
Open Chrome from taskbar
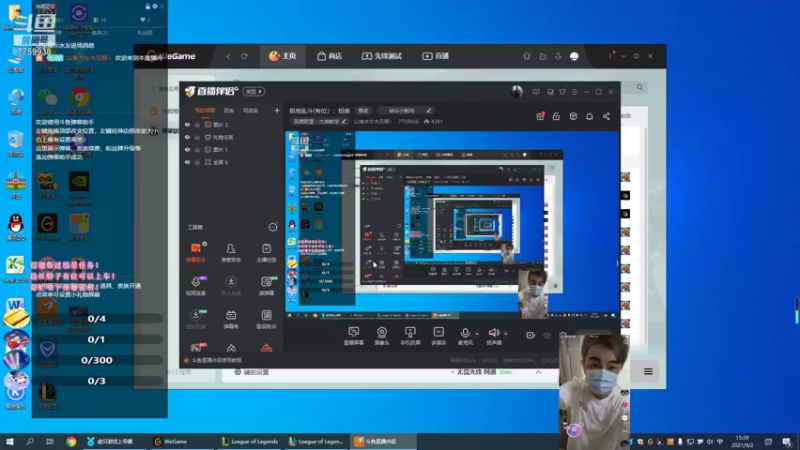click(x=71, y=441)
